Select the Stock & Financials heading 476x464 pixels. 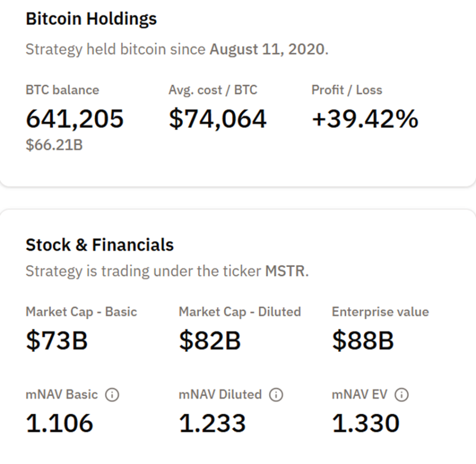coord(99,245)
